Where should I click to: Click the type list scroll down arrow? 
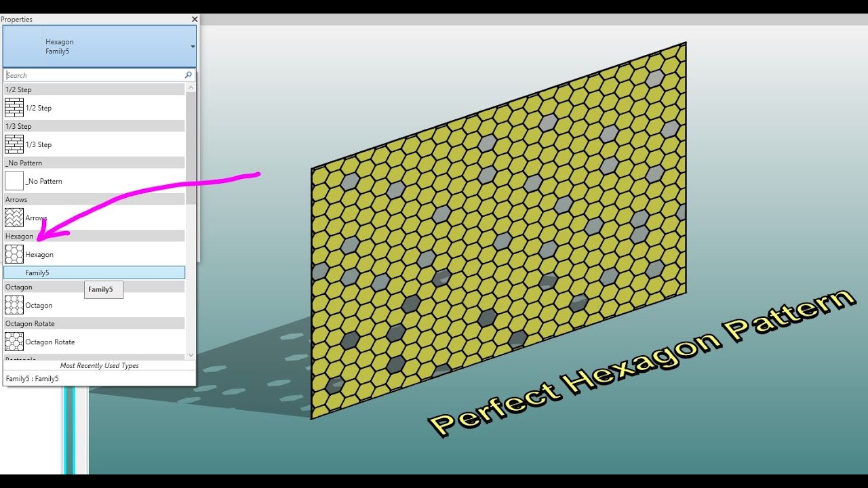pyautogui.click(x=191, y=354)
